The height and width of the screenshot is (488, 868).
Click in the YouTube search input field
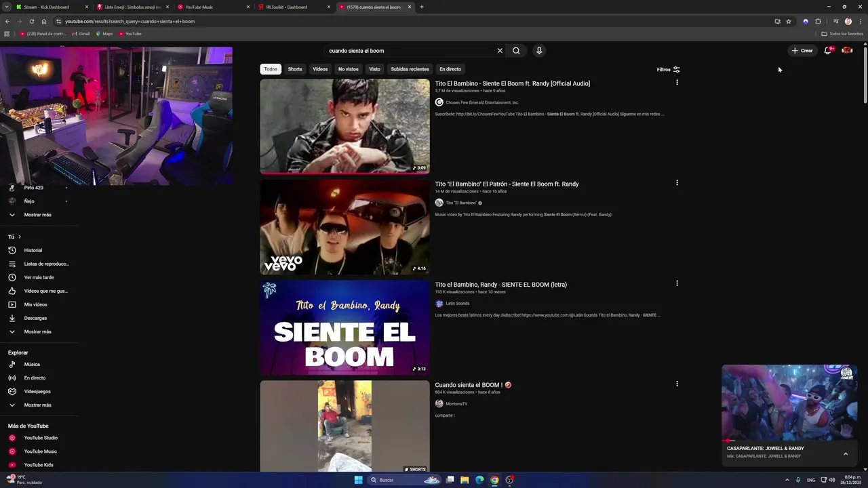(410, 51)
